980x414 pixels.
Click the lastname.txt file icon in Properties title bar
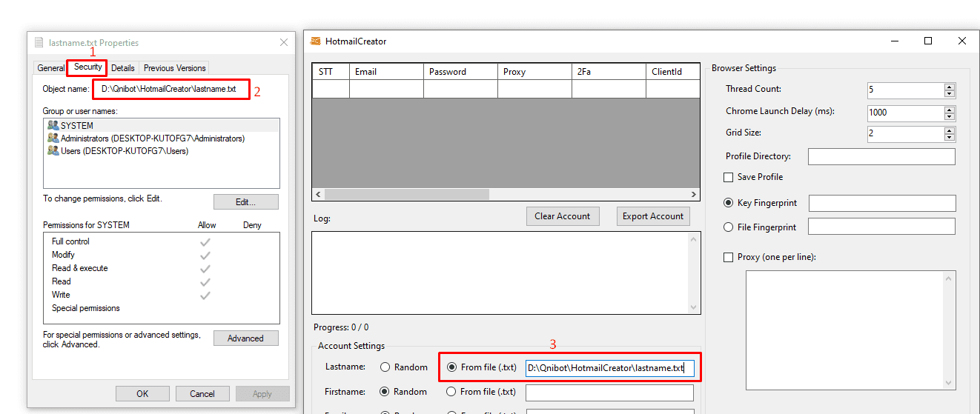click(x=40, y=43)
